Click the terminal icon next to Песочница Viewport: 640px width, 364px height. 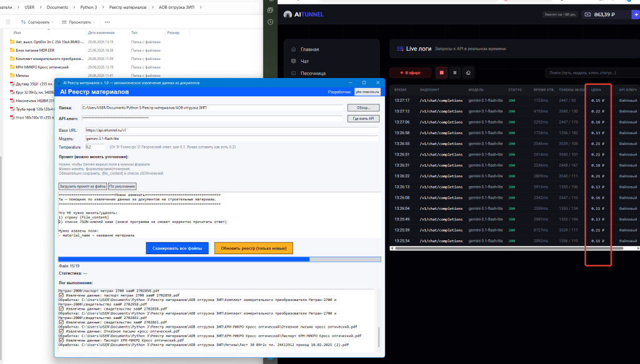pos(294,74)
